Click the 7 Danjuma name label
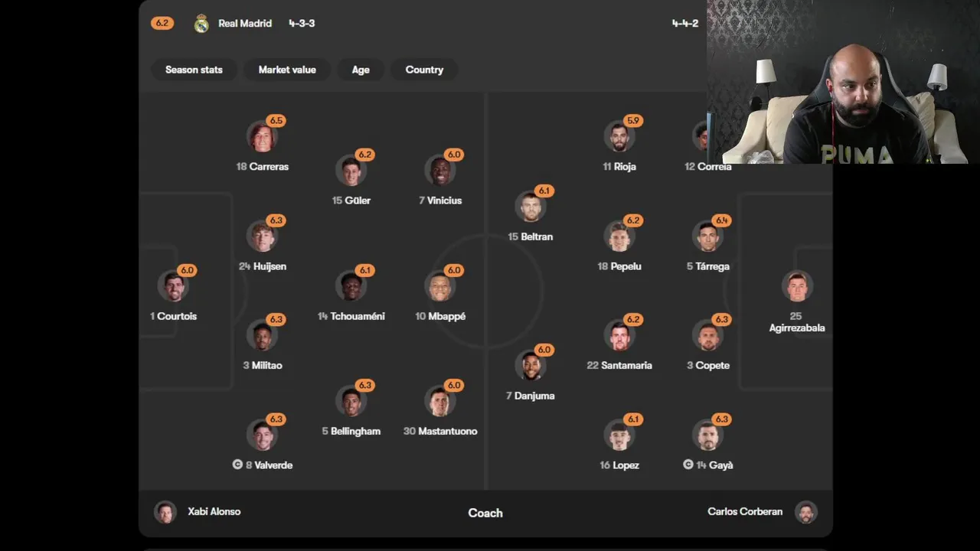Screen dimensions: 980x551 tap(531, 396)
